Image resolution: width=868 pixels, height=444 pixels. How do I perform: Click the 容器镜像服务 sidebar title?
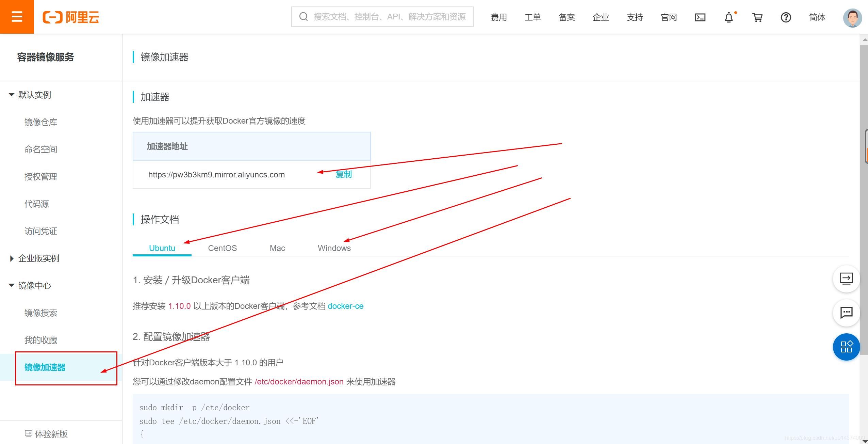coord(45,57)
